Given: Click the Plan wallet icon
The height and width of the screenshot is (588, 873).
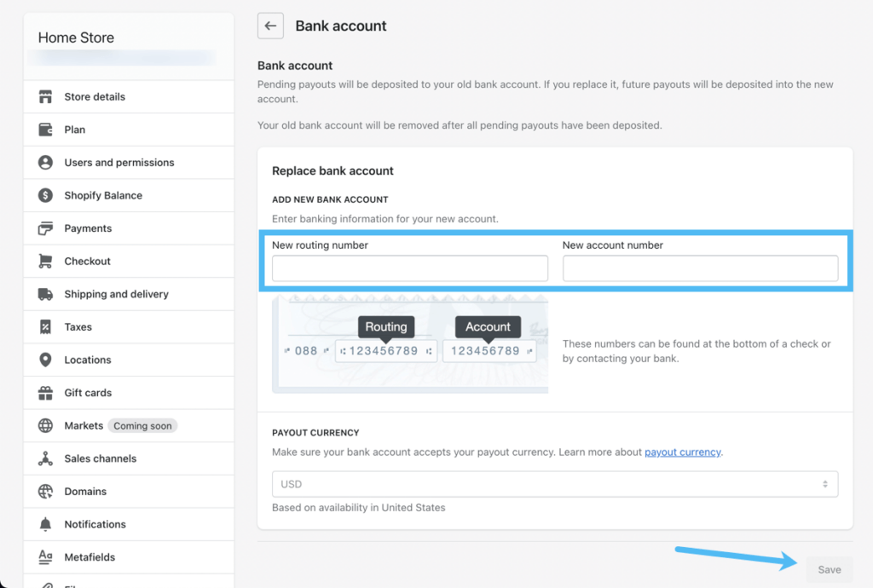Looking at the screenshot, I should [46, 130].
